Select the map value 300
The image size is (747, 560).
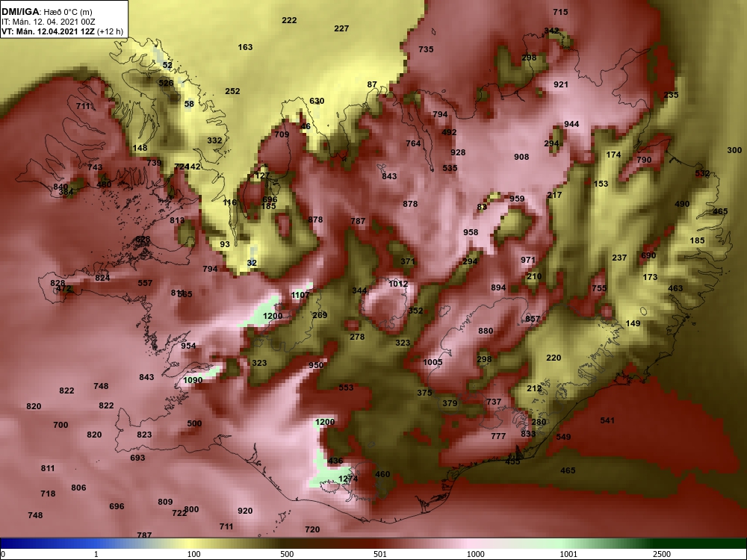734,150
